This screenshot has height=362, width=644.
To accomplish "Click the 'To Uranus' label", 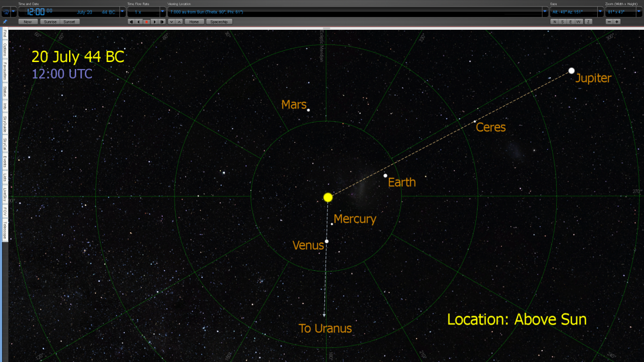I will (x=325, y=328).
